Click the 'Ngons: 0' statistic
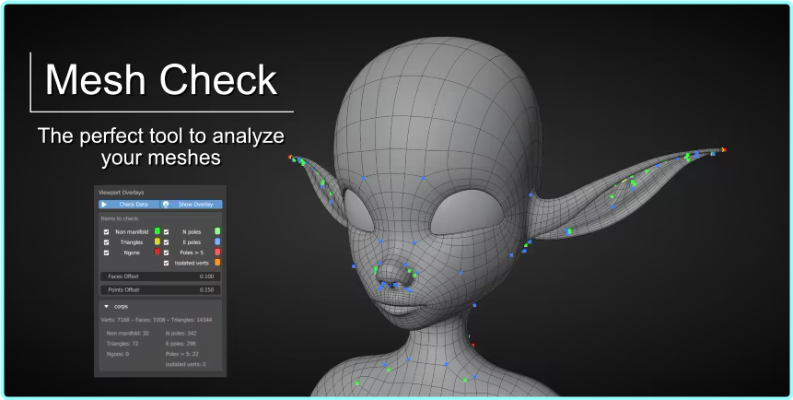The height and width of the screenshot is (400, 793). tap(118, 354)
